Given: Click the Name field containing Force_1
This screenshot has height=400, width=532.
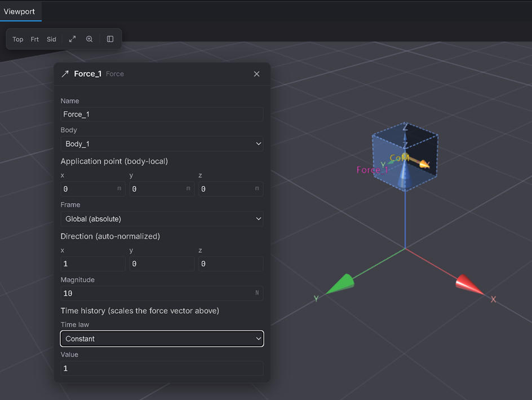Looking at the screenshot, I should tap(162, 115).
